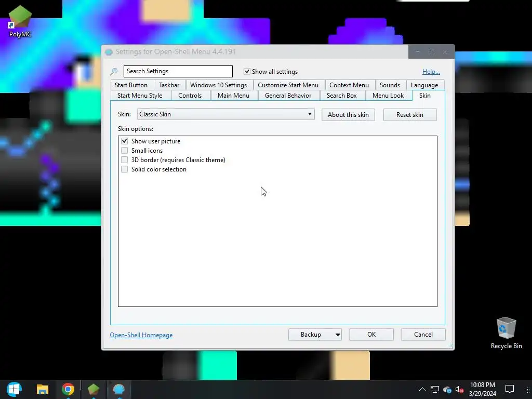Toggle Show all settings checkbox

click(x=247, y=72)
